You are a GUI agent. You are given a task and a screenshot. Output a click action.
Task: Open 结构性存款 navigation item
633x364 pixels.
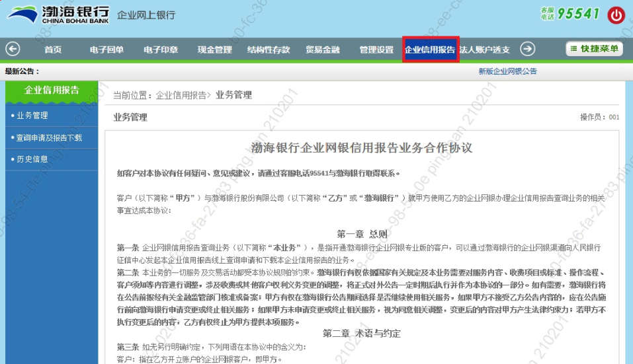[268, 50]
